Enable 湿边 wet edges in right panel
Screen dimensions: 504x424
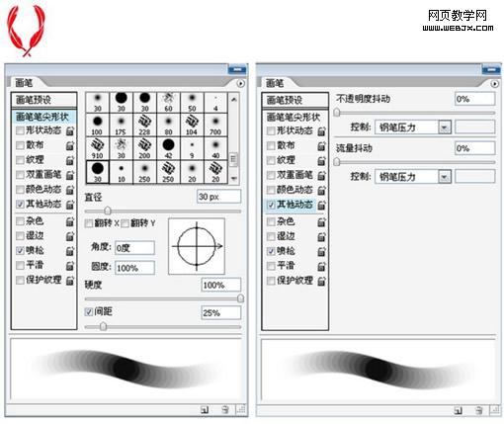coord(271,236)
